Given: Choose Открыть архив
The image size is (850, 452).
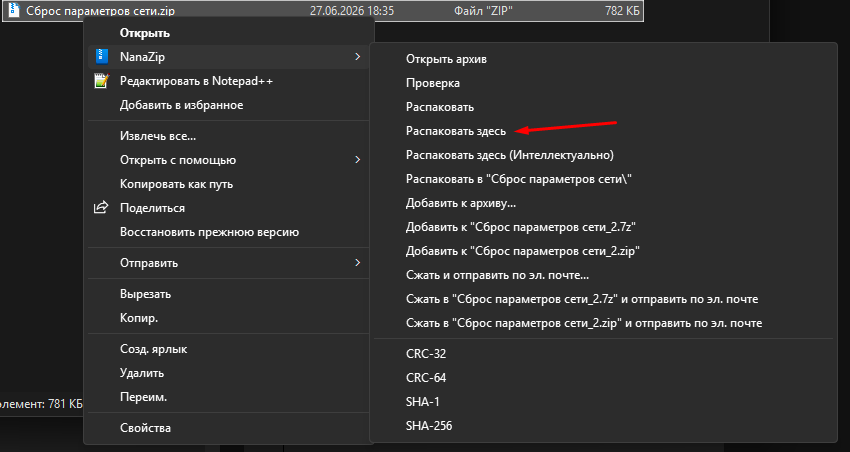Looking at the screenshot, I should [x=446, y=59].
